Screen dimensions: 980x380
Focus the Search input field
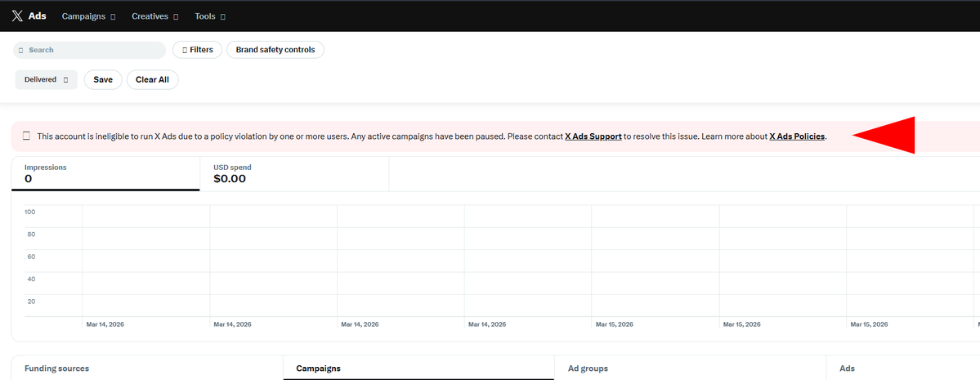pyautogui.click(x=89, y=50)
